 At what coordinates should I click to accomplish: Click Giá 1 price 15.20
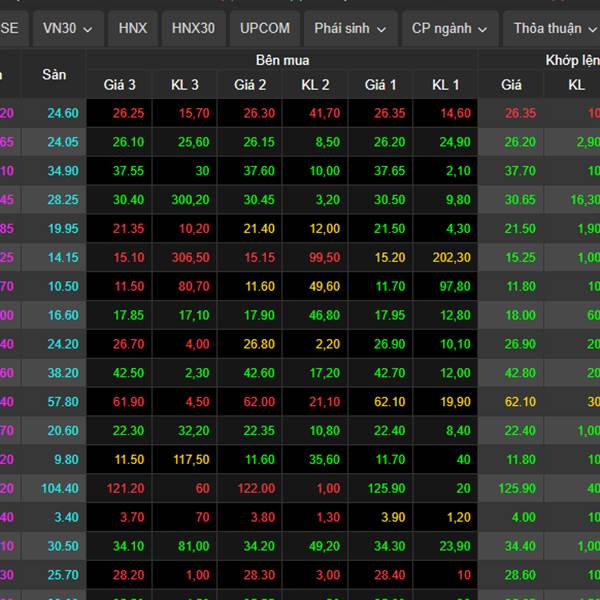pyautogui.click(x=390, y=258)
